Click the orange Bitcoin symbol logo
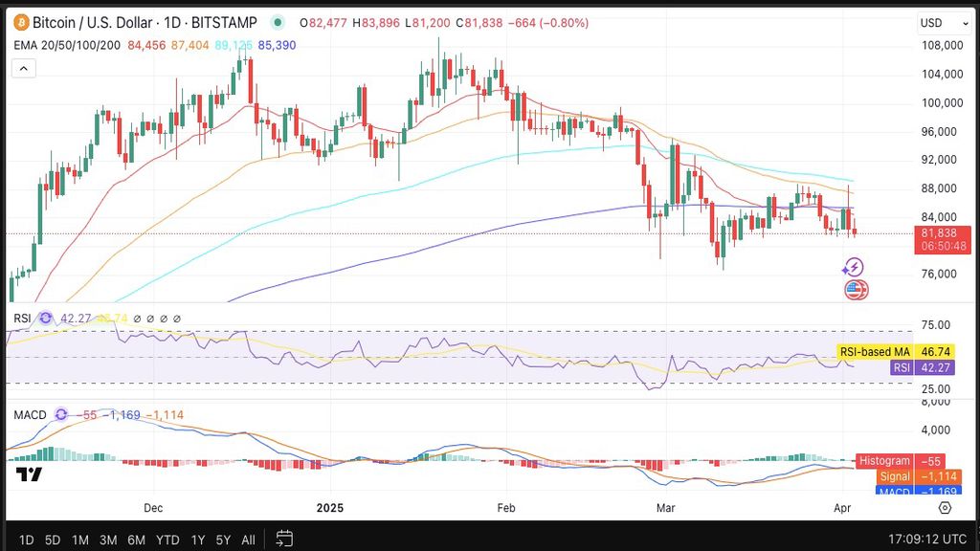This screenshot has width=980, height=551. tap(21, 23)
